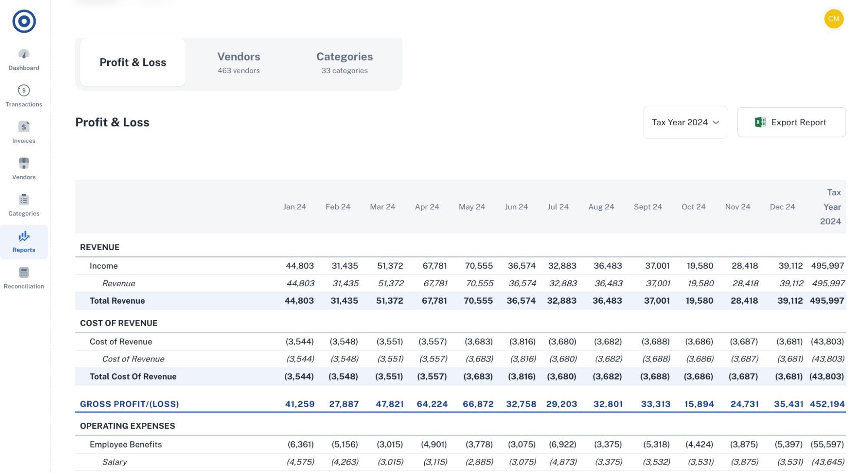The width and height of the screenshot is (868, 474).
Task: Select Reports in the sidebar
Action: 24,242
